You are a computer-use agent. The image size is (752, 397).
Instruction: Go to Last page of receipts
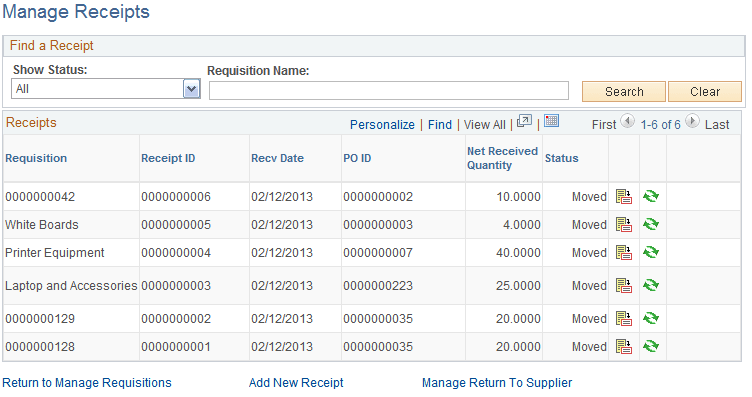(x=717, y=125)
